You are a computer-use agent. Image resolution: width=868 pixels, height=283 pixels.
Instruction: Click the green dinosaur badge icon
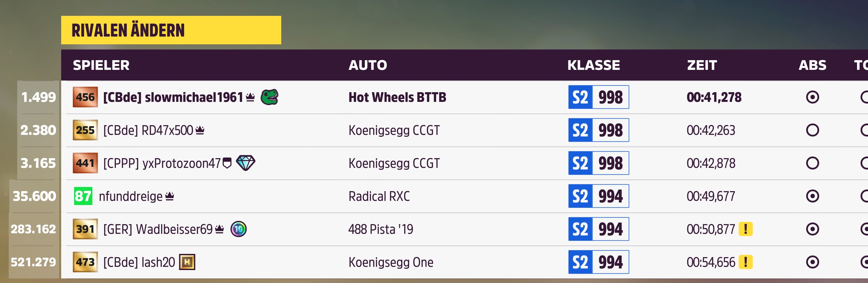tap(269, 97)
